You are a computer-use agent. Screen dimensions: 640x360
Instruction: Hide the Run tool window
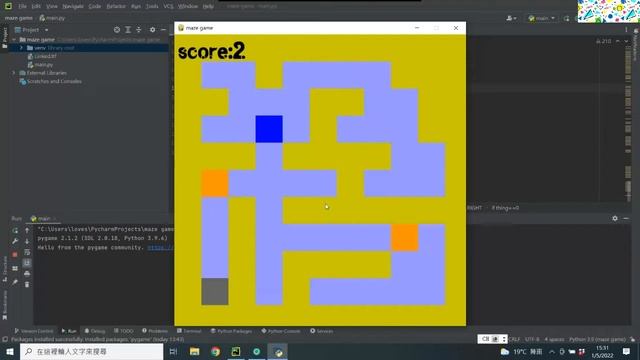(x=626, y=218)
